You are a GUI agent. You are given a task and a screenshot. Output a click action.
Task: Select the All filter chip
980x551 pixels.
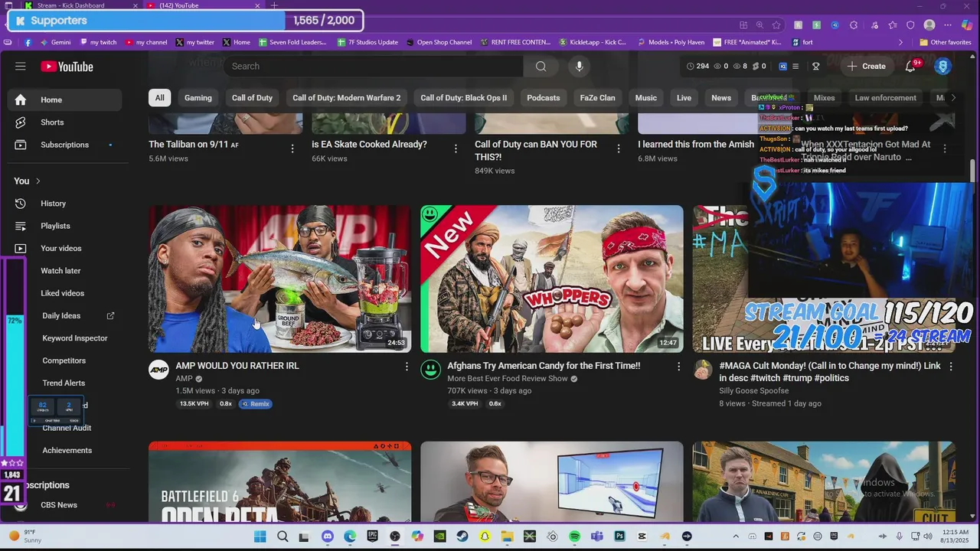tap(159, 98)
